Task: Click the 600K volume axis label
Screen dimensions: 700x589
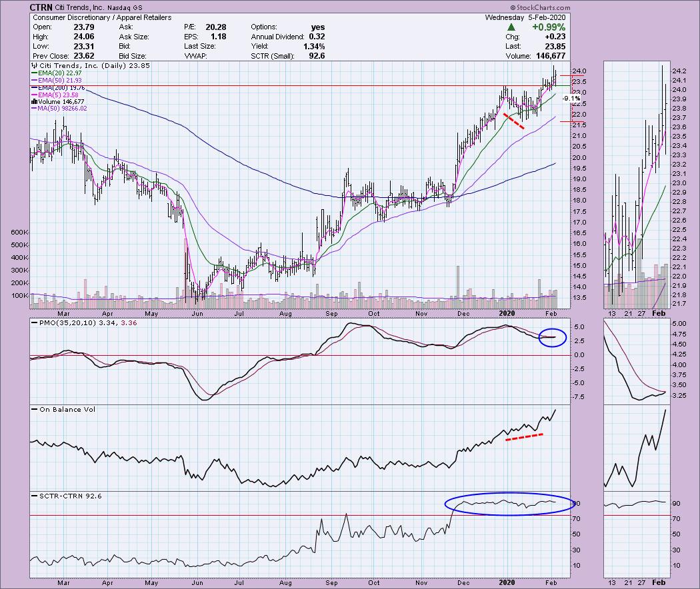Action: click(19, 233)
